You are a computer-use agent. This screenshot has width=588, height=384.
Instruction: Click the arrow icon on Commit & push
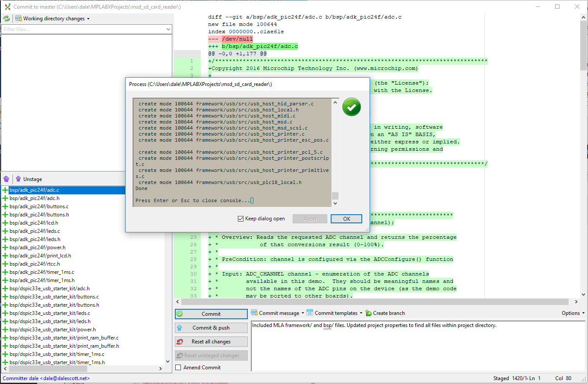click(180, 328)
